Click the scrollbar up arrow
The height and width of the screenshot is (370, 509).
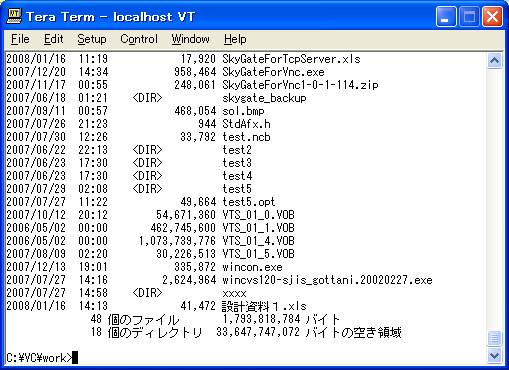494,61
